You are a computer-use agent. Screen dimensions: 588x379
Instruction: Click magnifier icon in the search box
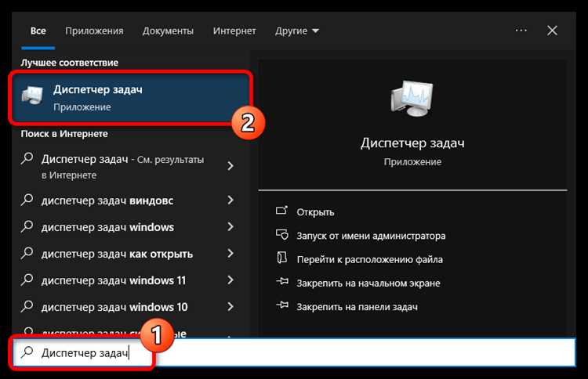tap(27, 352)
